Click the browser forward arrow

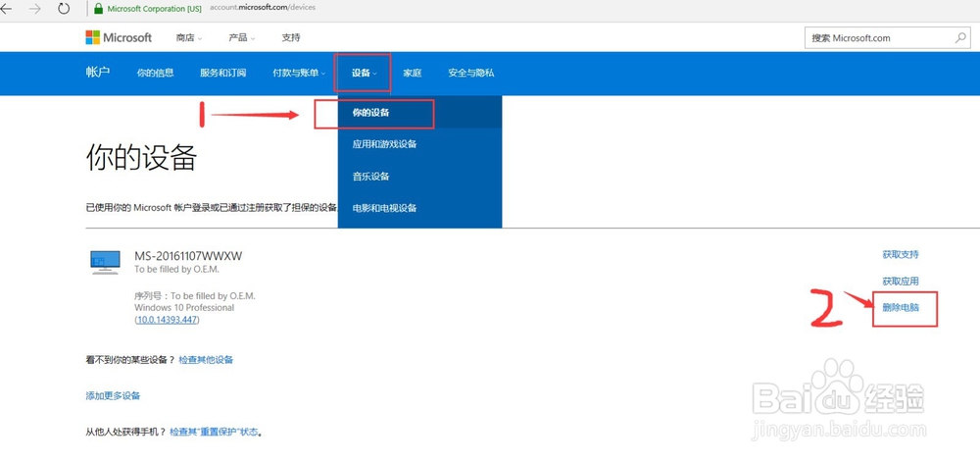(34, 9)
